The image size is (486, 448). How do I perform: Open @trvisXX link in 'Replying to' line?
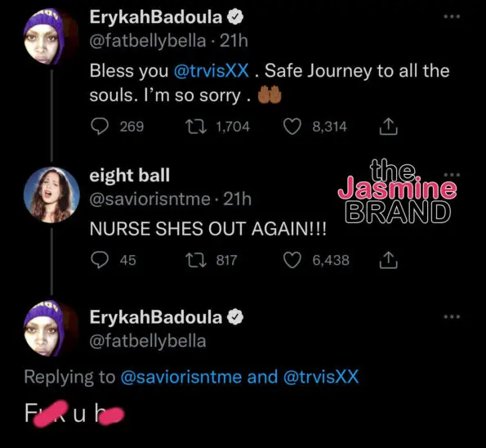tap(321, 377)
